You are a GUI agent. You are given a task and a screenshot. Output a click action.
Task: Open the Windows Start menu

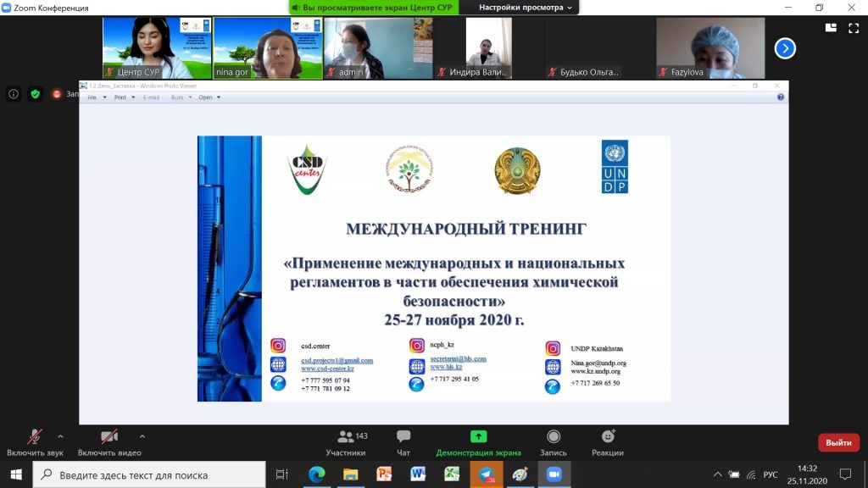(16, 475)
